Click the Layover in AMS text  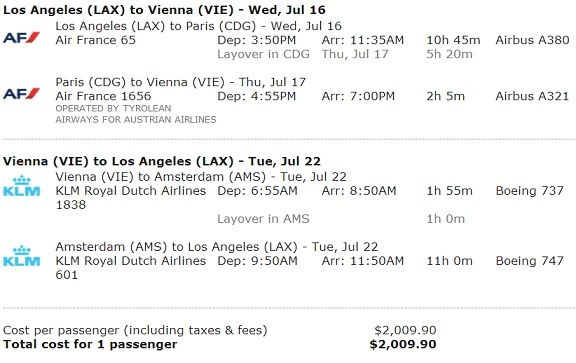coord(263,219)
